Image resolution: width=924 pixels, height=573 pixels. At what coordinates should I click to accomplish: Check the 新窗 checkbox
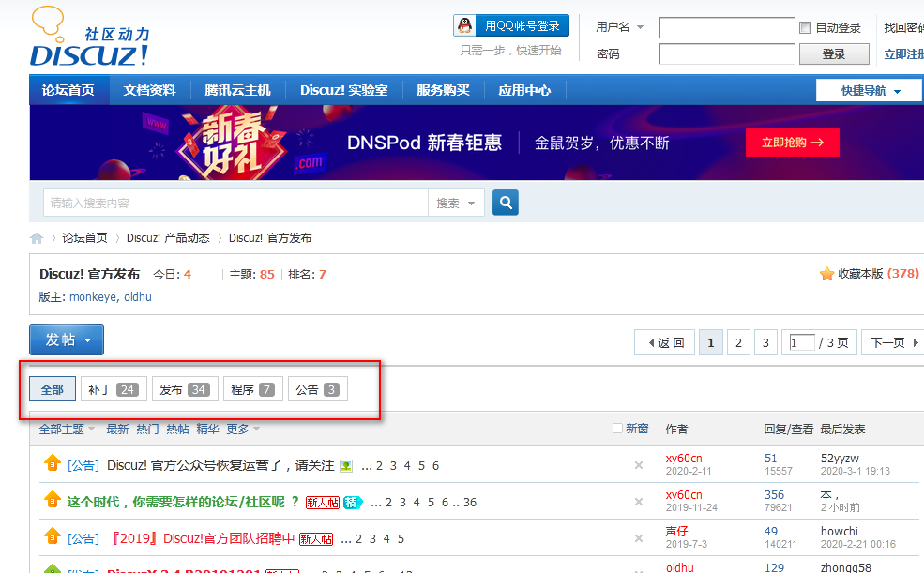coord(617,429)
